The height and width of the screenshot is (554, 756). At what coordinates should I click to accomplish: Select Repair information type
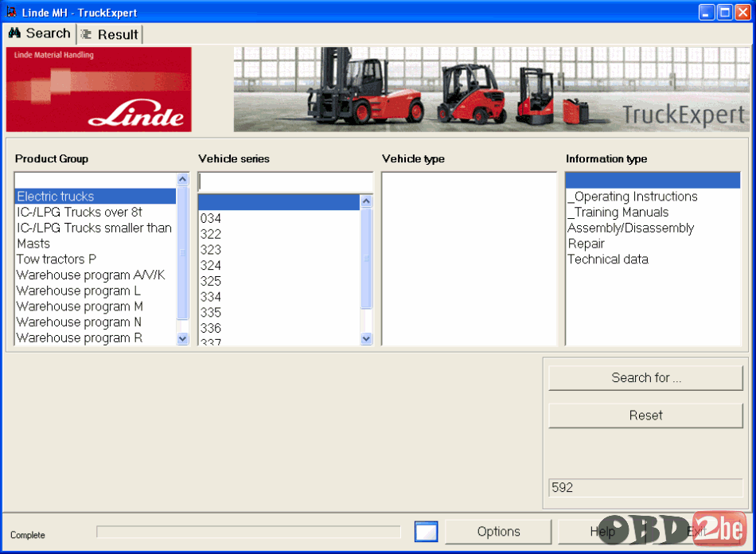653,244
